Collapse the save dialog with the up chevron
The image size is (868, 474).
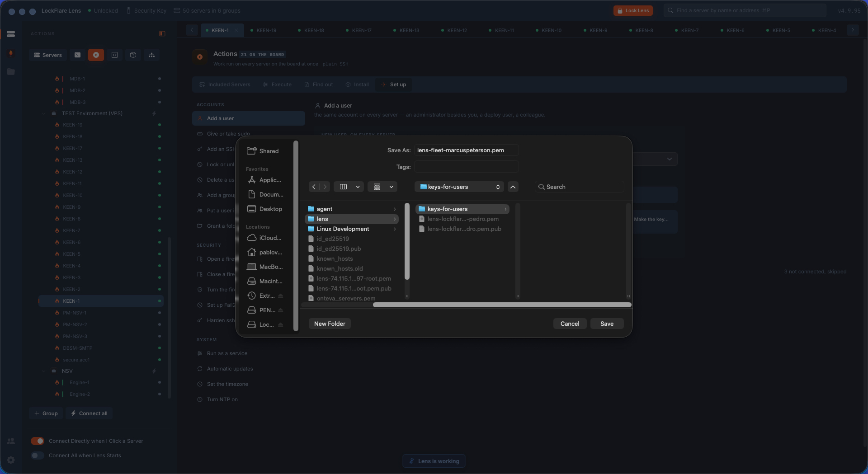513,187
